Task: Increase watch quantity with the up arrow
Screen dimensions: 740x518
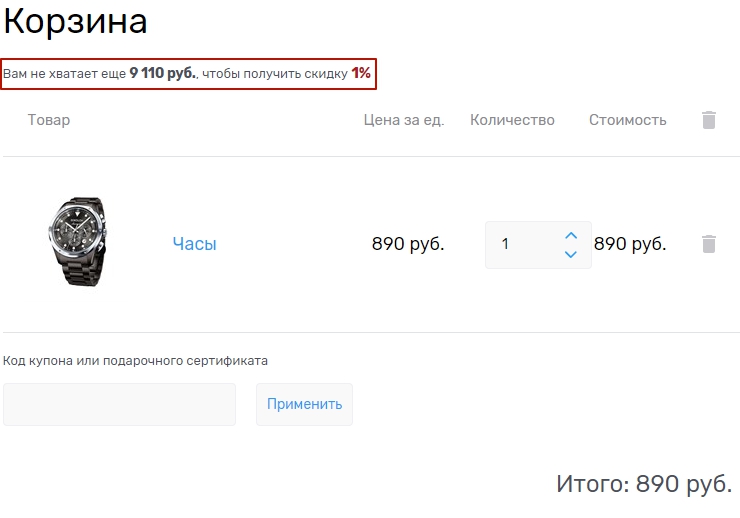Action: 571,236
